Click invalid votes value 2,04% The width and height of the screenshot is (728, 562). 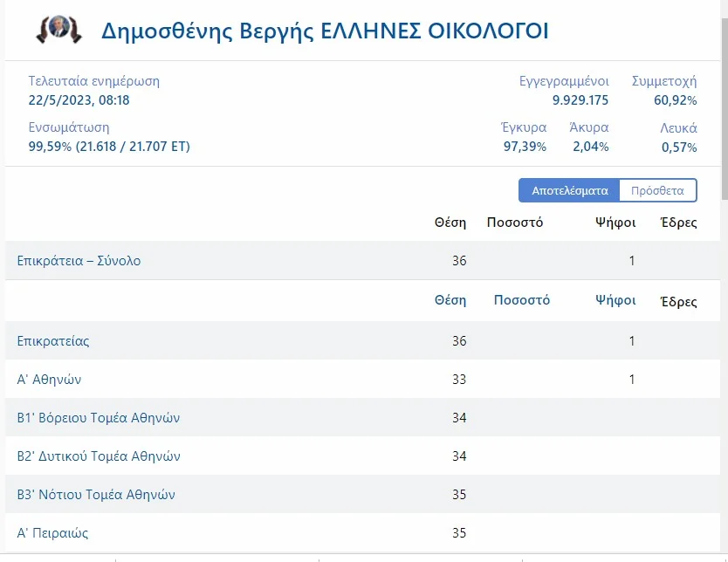coord(591,147)
